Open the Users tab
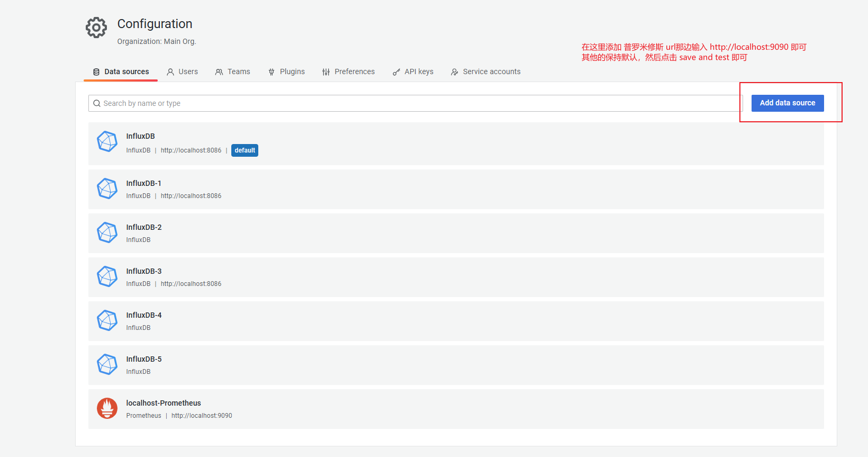868x457 pixels. point(183,71)
